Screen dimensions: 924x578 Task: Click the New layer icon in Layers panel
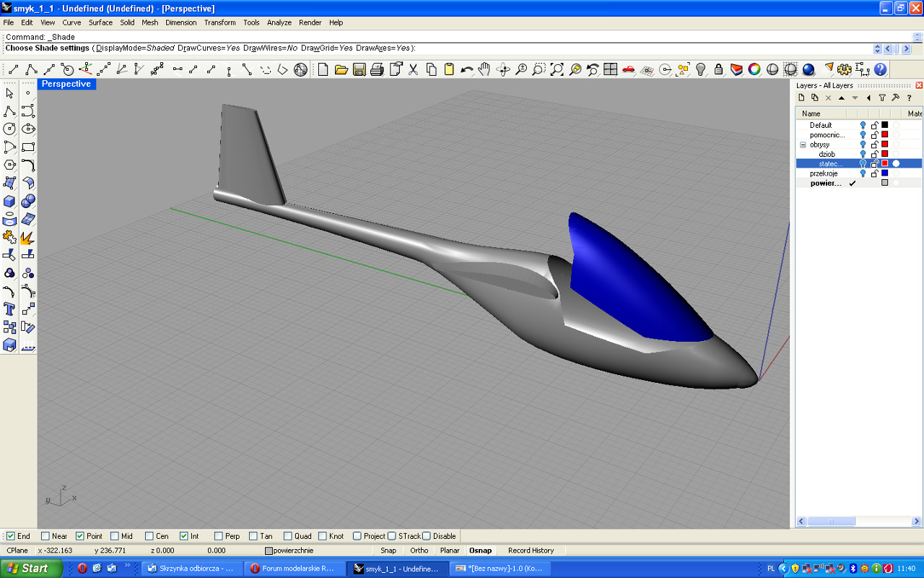point(801,98)
